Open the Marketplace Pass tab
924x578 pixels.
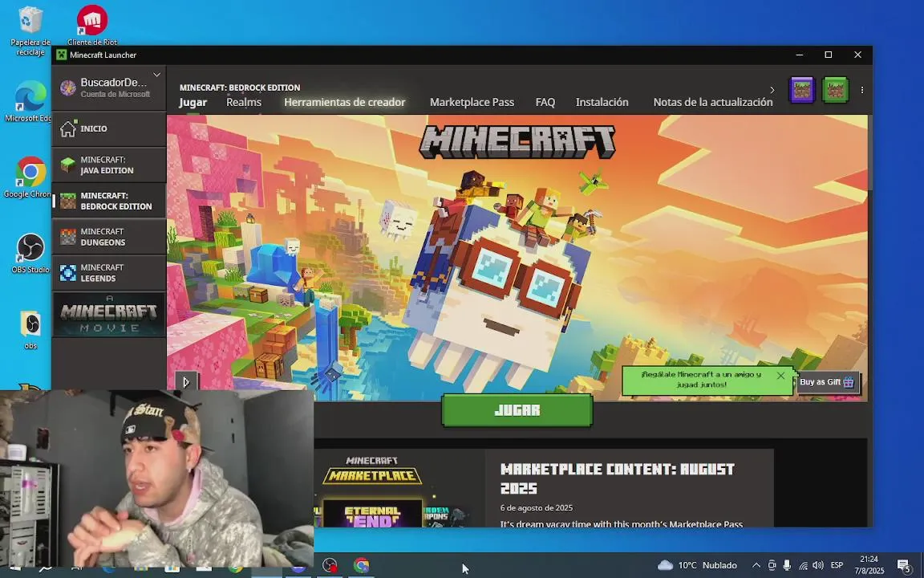pyautogui.click(x=472, y=102)
